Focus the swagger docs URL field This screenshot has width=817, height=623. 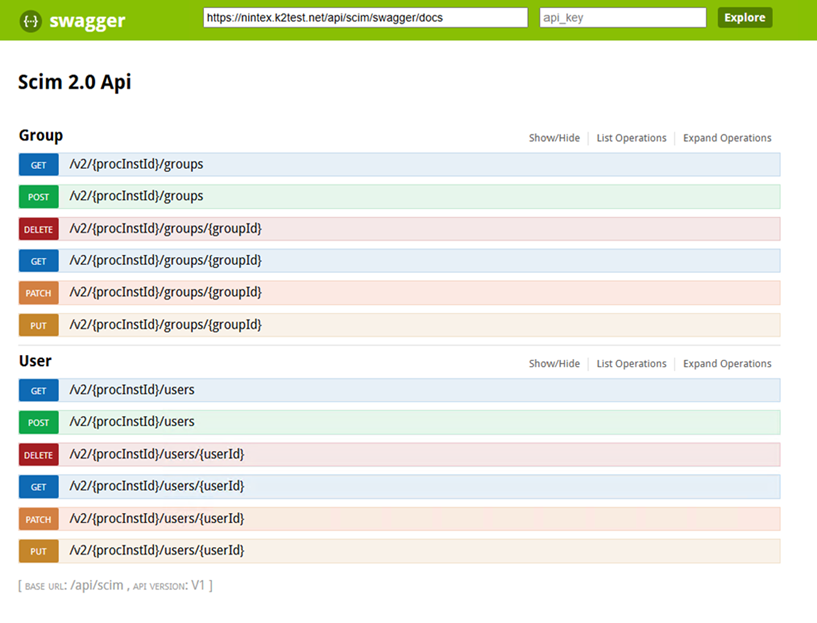(365, 18)
